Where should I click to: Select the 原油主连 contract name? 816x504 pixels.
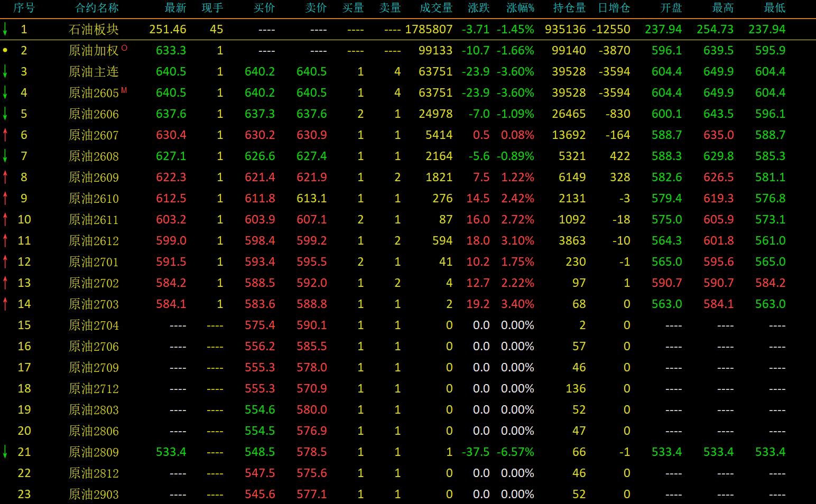[x=94, y=72]
